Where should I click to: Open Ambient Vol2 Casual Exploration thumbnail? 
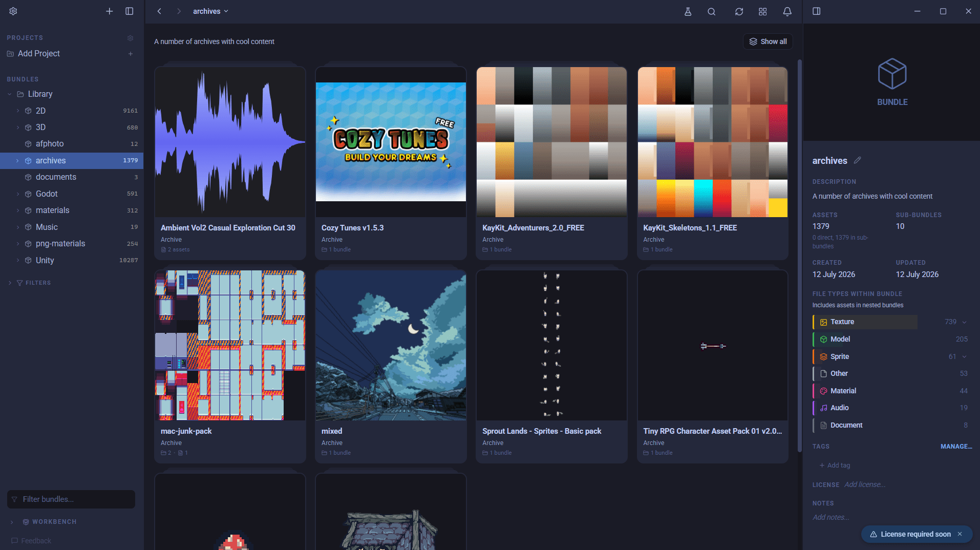pos(230,142)
